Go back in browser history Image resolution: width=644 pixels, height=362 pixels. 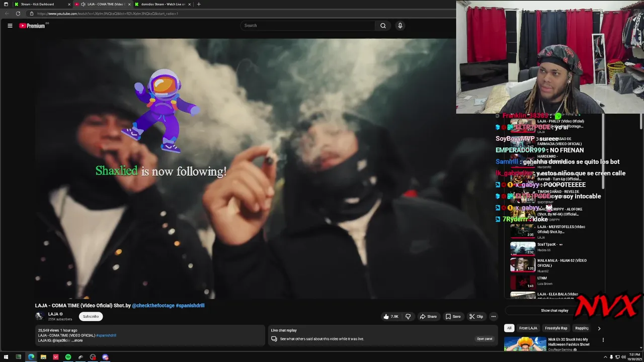point(7,14)
